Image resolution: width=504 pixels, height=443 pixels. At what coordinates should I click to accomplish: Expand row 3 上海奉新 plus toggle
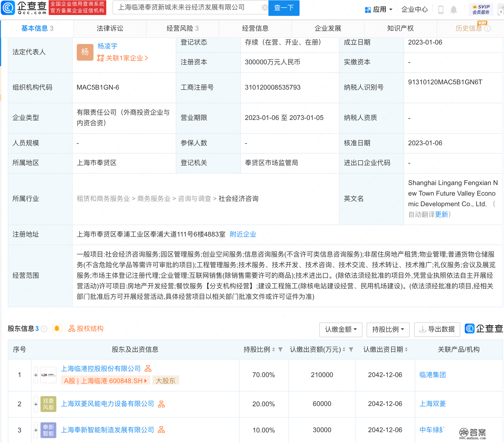point(36,430)
